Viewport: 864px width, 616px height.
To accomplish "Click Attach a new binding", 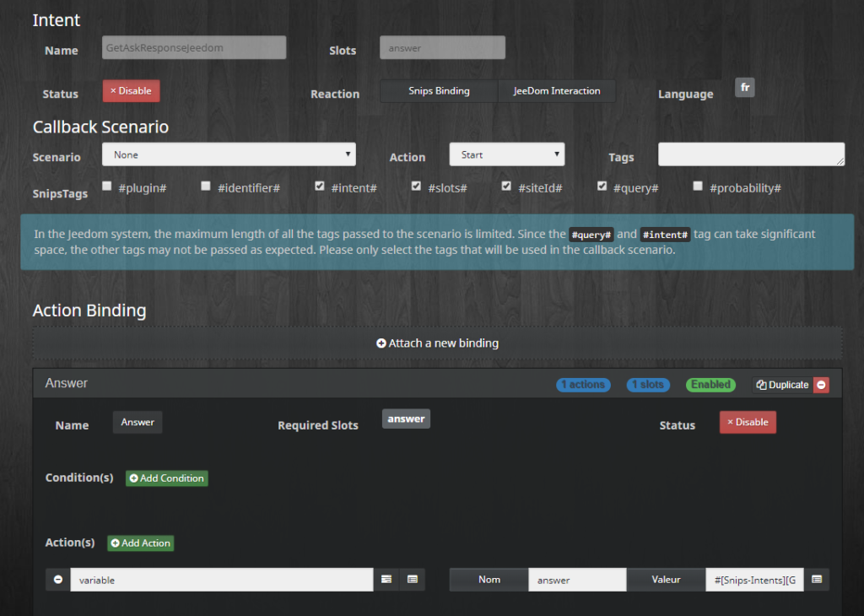I will tap(438, 343).
